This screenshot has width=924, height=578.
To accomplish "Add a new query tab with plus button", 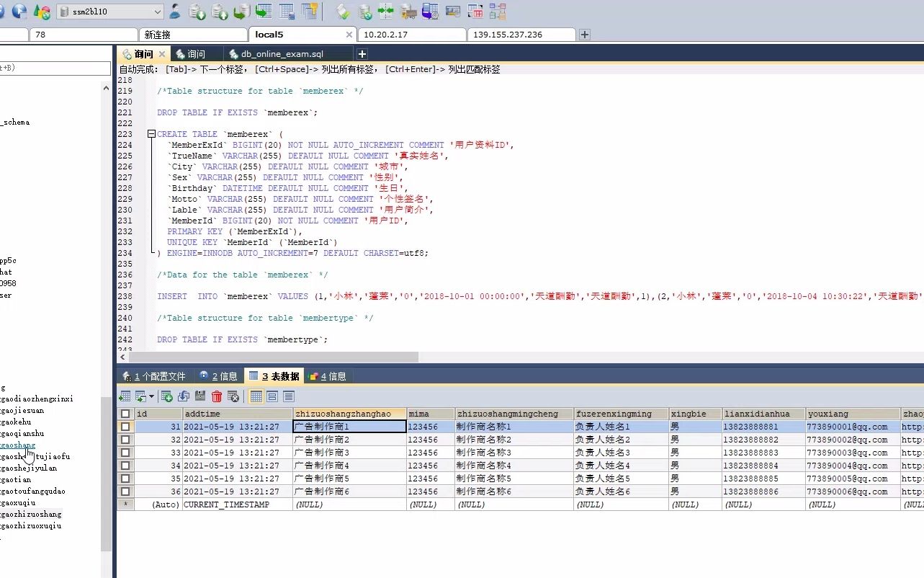I will pos(362,54).
